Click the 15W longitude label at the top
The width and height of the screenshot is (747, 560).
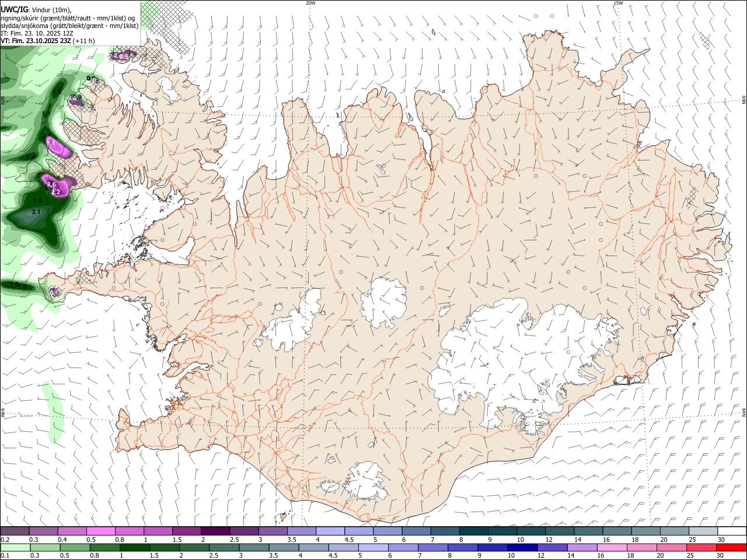[618, 3]
